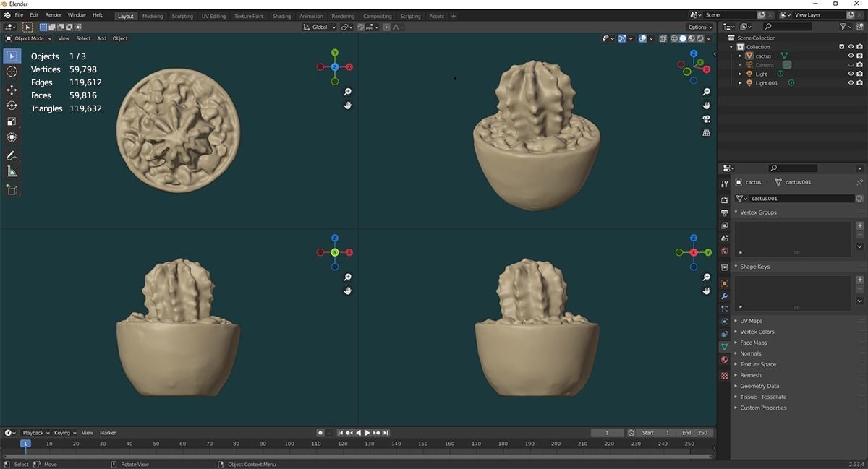Hide Light.001 in viewport
The width and height of the screenshot is (868, 469).
pyautogui.click(x=851, y=83)
